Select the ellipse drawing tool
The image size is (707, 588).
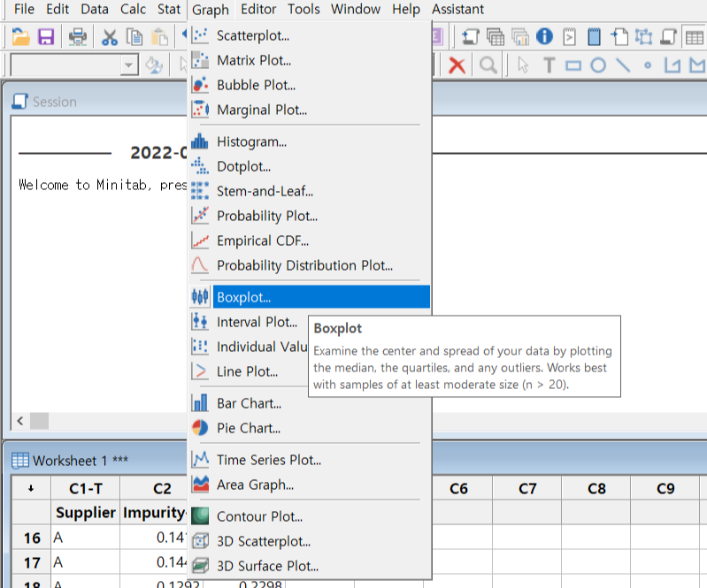598,65
